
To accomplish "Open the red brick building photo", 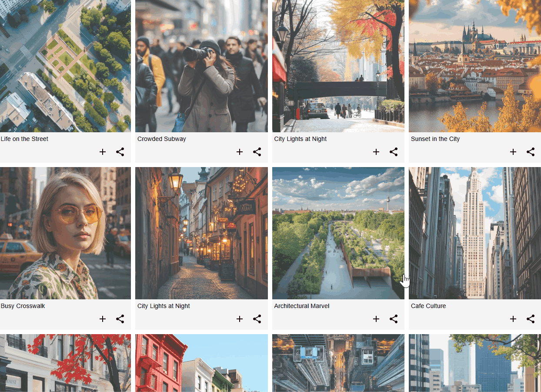I will point(201,363).
